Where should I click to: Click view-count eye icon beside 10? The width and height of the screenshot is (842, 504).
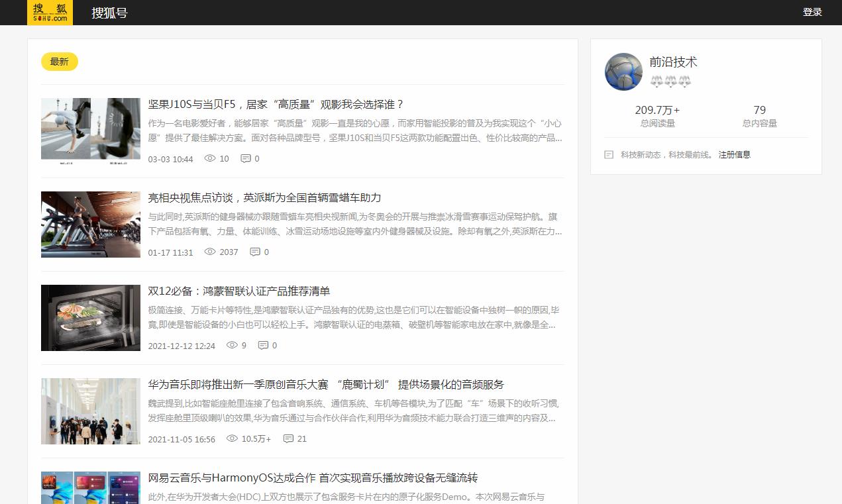point(210,158)
